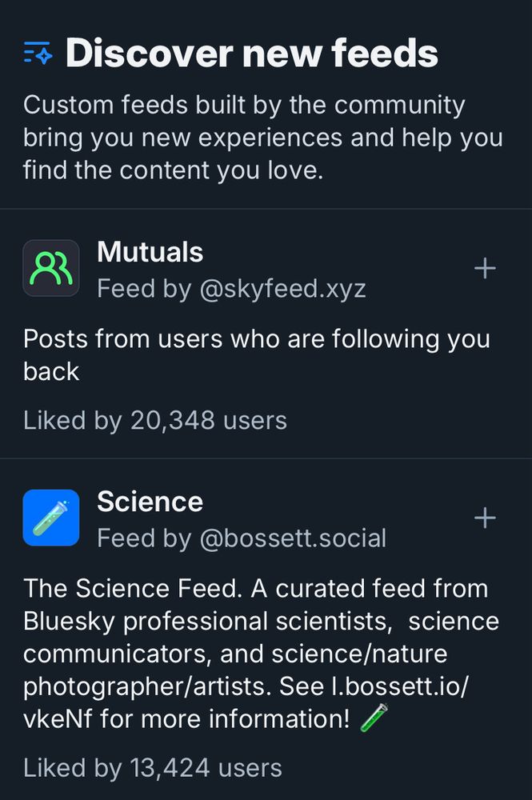Click the 'Custom feeds built by the community' intro text
This screenshot has width=532, height=800.
coord(244,105)
